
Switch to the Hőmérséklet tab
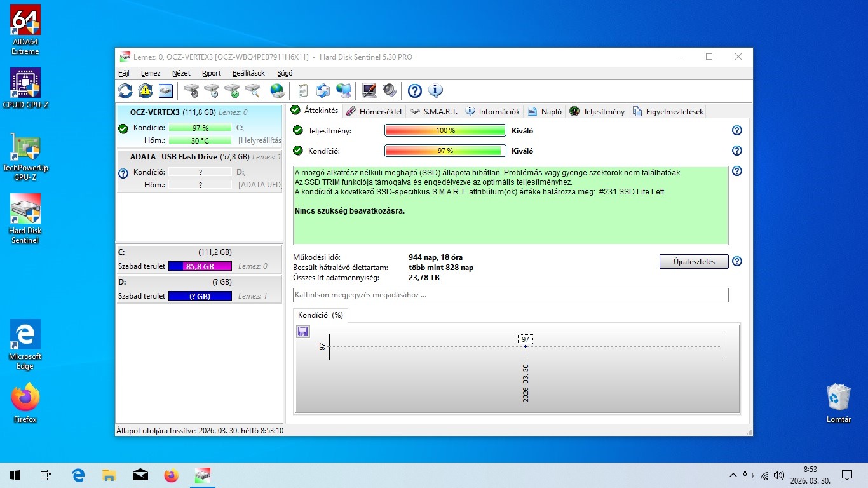(x=374, y=111)
